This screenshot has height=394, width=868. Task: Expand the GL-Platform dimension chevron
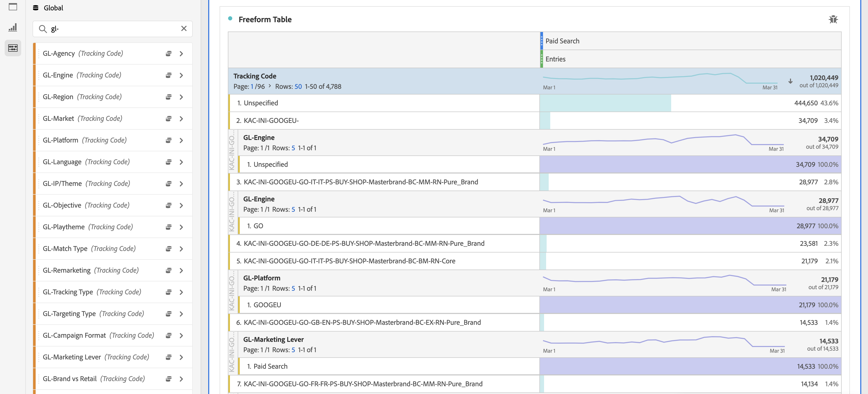(x=181, y=140)
